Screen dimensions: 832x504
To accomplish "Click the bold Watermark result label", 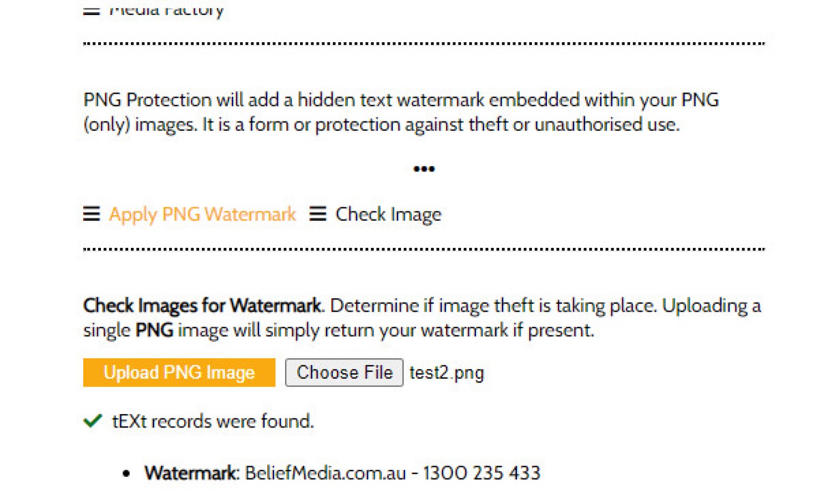I will pyautogui.click(x=191, y=473).
